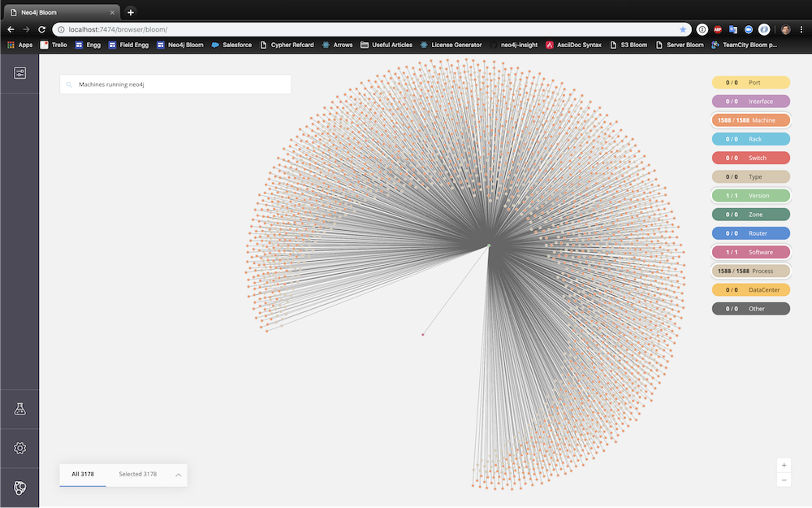Open the Cypher Refcard bookmark
Image resolution: width=812 pixels, height=508 pixels.
287,45
